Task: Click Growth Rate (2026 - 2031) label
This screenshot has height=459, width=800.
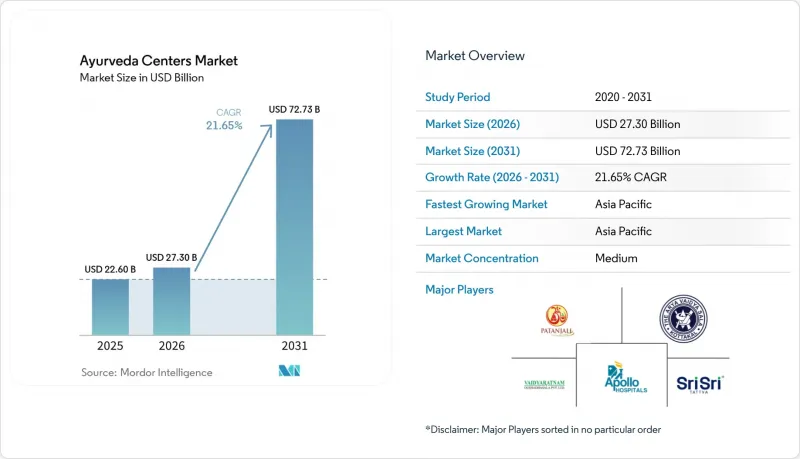Action: click(x=492, y=177)
